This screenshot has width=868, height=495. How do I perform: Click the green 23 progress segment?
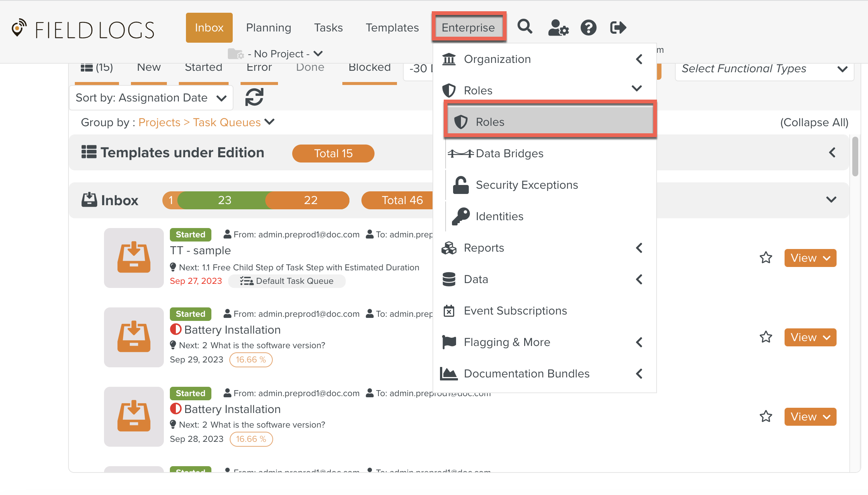[224, 200]
